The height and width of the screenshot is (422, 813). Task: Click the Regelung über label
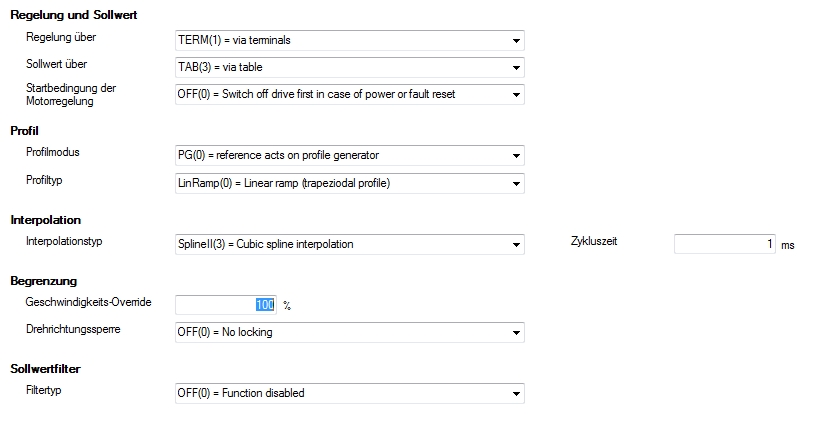(61, 38)
